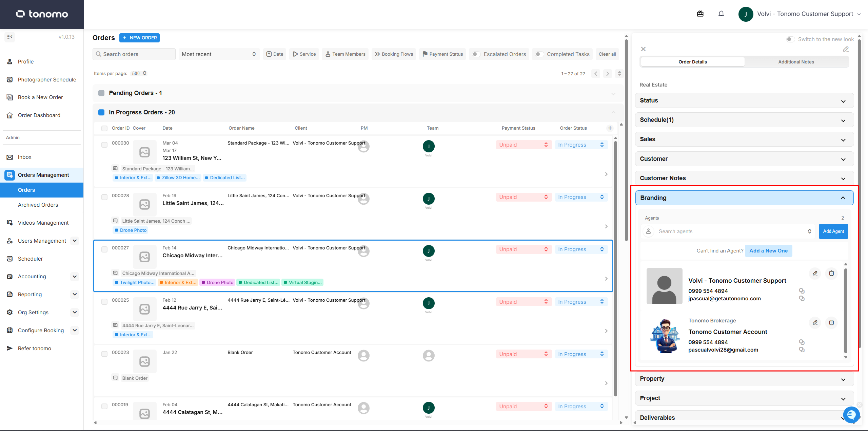Go to previous page of orders
Screen dimensions: 868x431
click(596, 74)
